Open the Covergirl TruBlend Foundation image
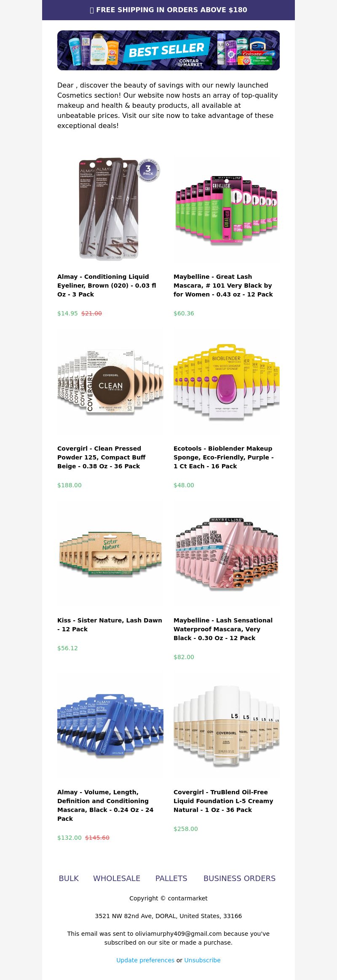This screenshot has width=337, height=980. click(x=227, y=724)
